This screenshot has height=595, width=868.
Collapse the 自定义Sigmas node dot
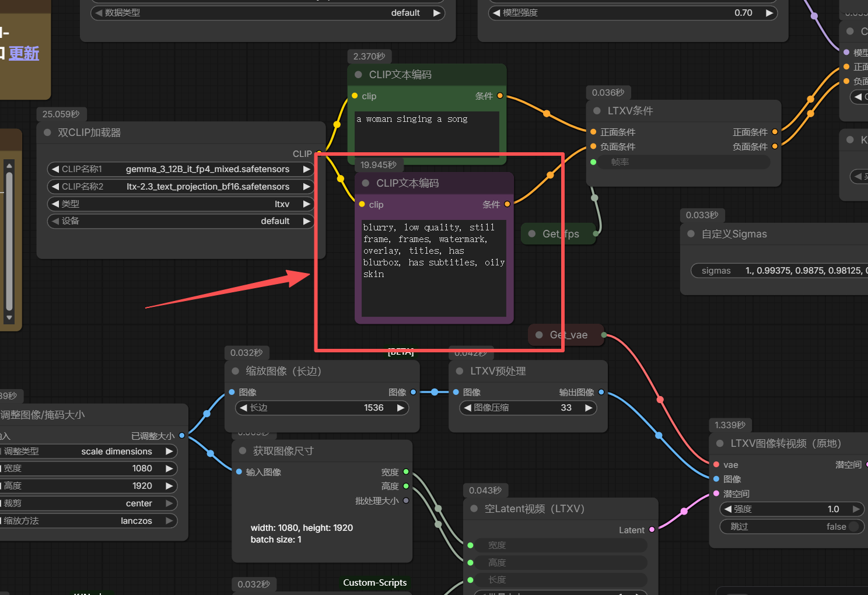pos(691,234)
